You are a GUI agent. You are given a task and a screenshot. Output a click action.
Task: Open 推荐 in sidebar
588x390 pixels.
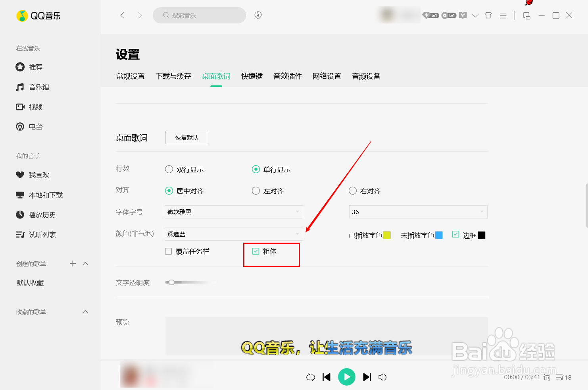pos(29,67)
